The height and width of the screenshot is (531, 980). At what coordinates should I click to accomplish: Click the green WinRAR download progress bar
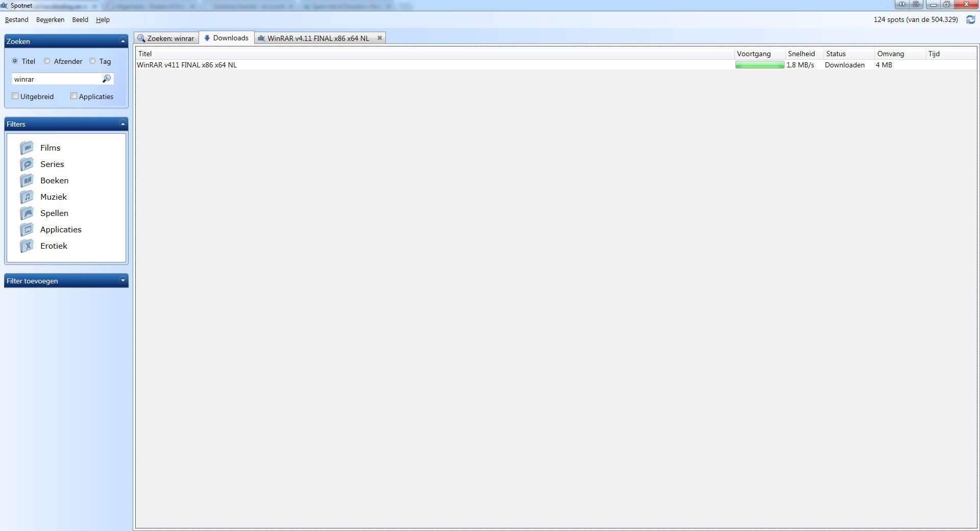760,65
